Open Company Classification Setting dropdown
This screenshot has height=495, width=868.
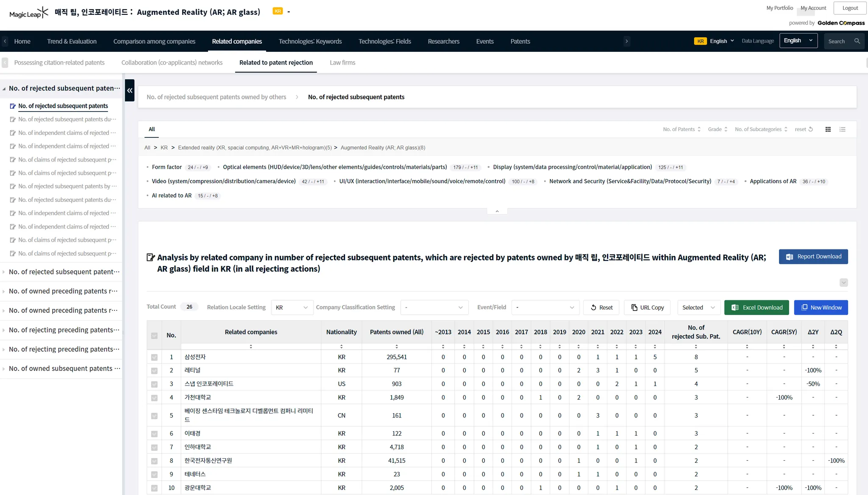coord(434,308)
